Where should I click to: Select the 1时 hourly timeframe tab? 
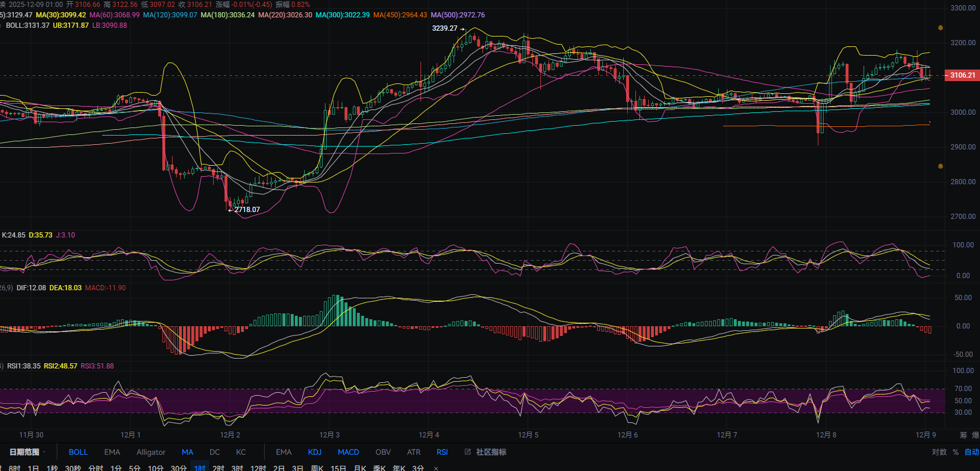pos(200,468)
